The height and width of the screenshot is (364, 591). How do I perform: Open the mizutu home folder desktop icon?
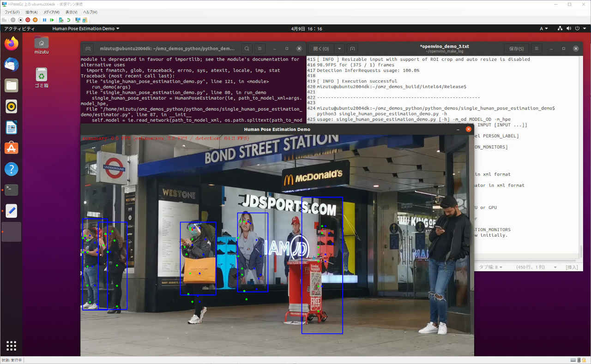click(42, 45)
